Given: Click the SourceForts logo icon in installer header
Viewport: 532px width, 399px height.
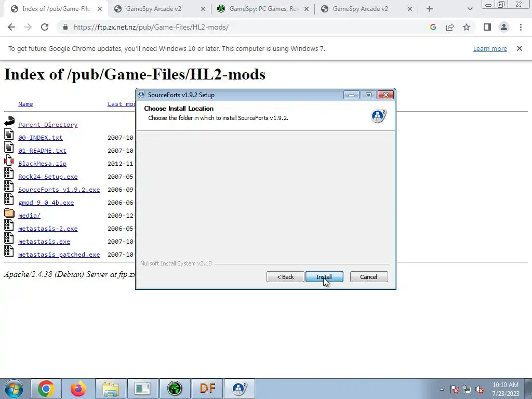Looking at the screenshot, I should pyautogui.click(x=379, y=116).
